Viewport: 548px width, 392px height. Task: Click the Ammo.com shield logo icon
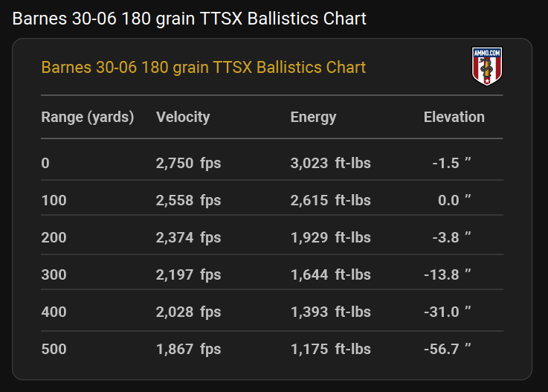click(487, 66)
